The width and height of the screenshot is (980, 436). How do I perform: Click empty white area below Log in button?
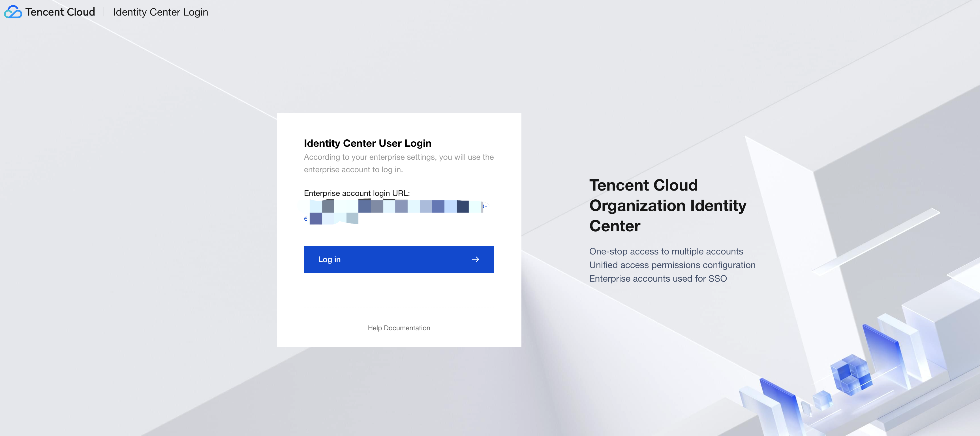(399, 290)
